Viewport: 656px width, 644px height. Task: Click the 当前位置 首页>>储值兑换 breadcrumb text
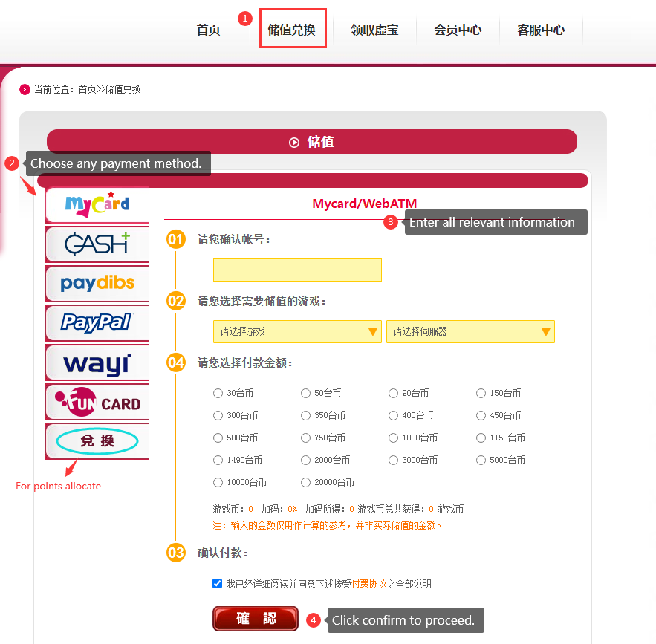88,89
